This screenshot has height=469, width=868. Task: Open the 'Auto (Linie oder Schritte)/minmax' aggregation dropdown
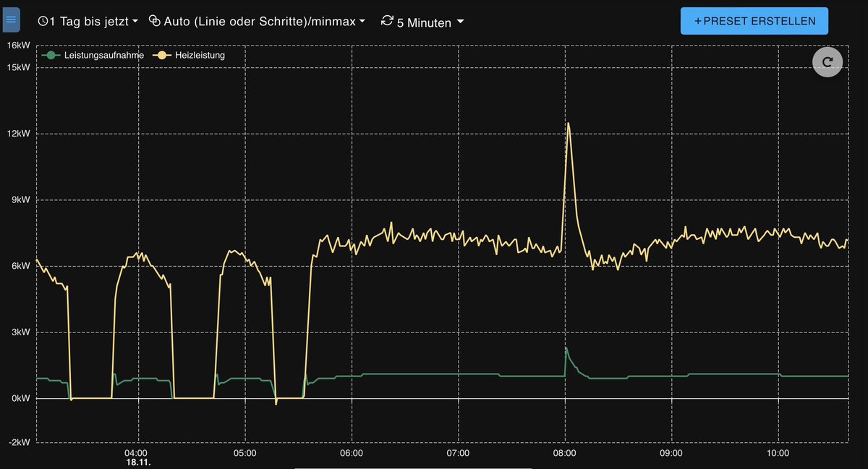(257, 22)
